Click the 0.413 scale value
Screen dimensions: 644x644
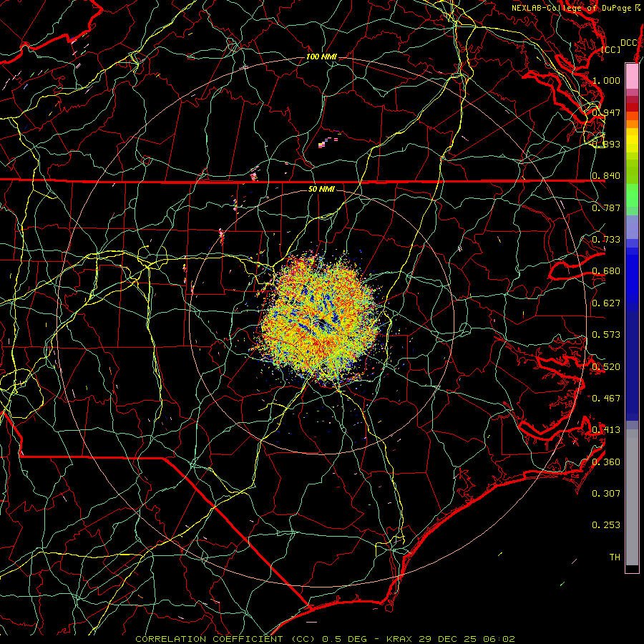click(x=606, y=429)
